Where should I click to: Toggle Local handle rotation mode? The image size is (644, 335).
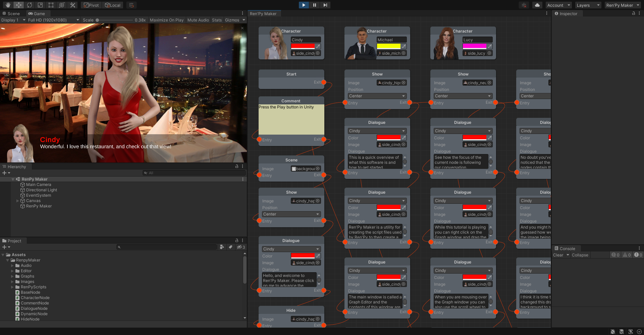point(112,5)
